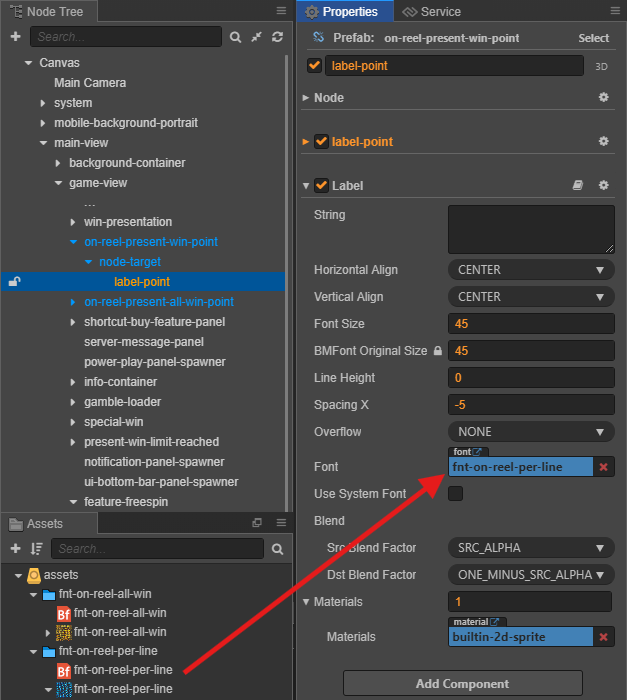The width and height of the screenshot is (627, 700).
Task: Toggle the label-point node active checkbox
Action: [314, 66]
